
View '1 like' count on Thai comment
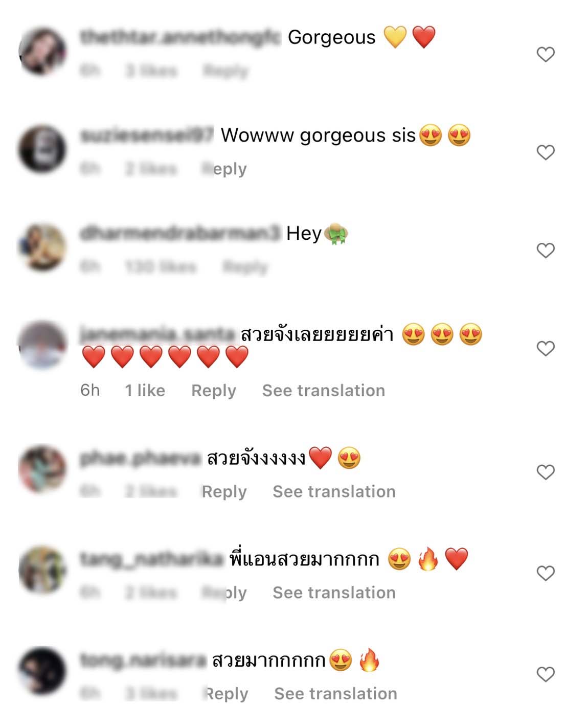pos(145,391)
